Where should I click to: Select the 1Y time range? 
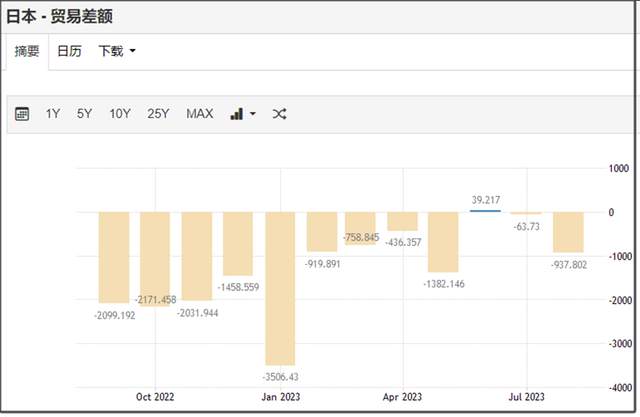point(53,114)
